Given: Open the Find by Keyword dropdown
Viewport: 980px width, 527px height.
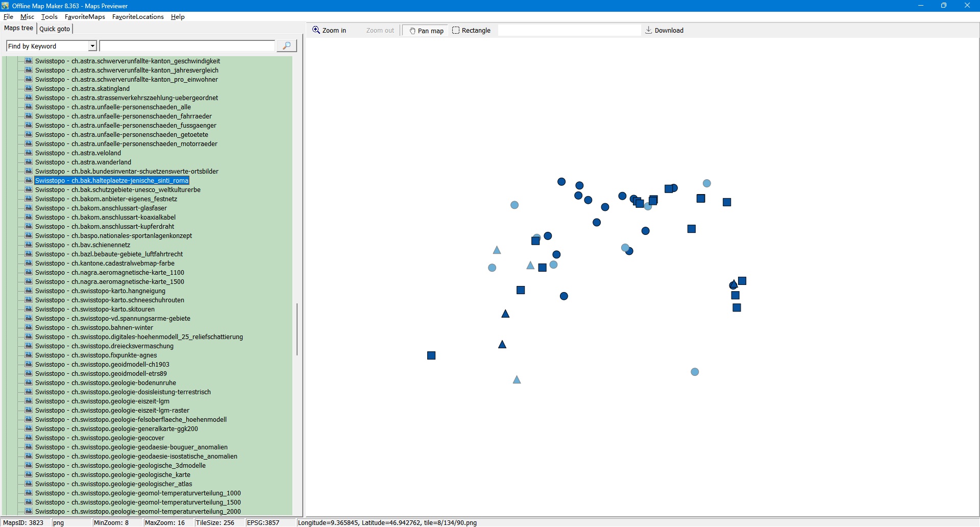Looking at the screenshot, I should pyautogui.click(x=92, y=46).
